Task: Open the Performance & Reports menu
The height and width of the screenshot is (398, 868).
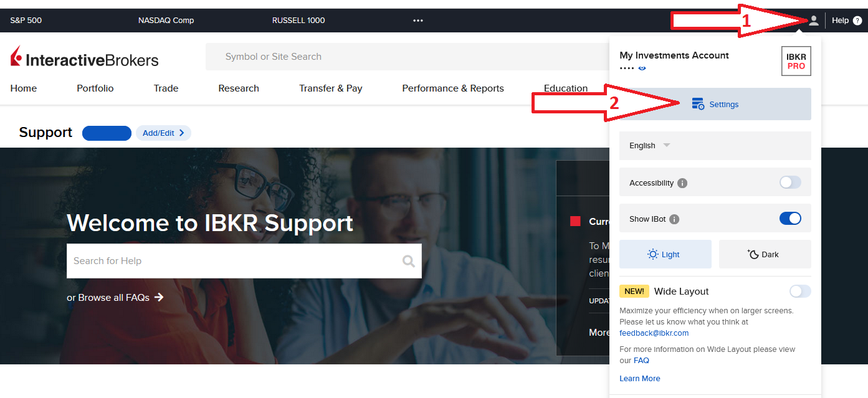Action: [453, 88]
